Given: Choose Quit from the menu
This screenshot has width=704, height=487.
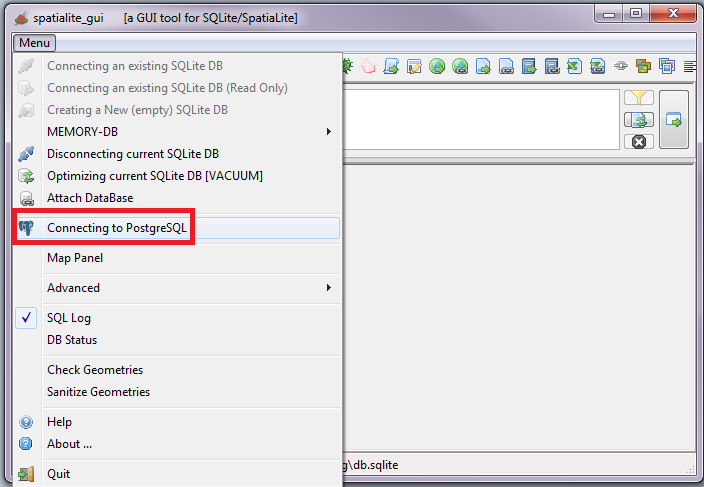Looking at the screenshot, I should coord(177,474).
